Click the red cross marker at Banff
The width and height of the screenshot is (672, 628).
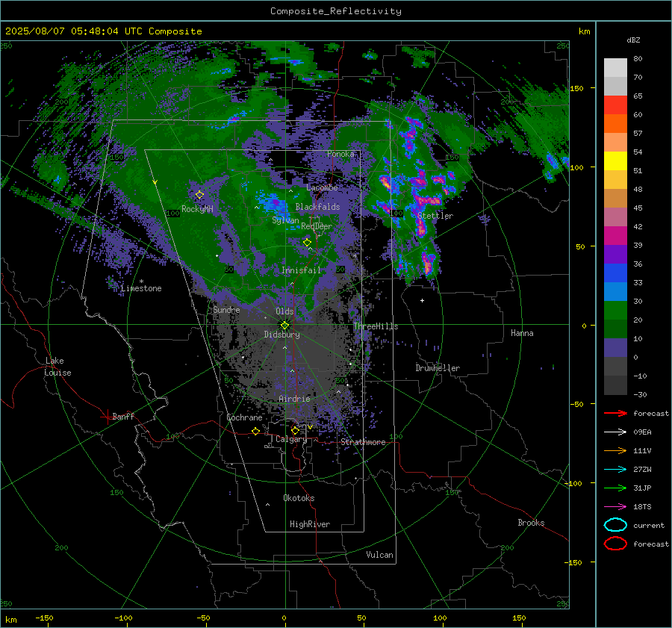(x=106, y=417)
